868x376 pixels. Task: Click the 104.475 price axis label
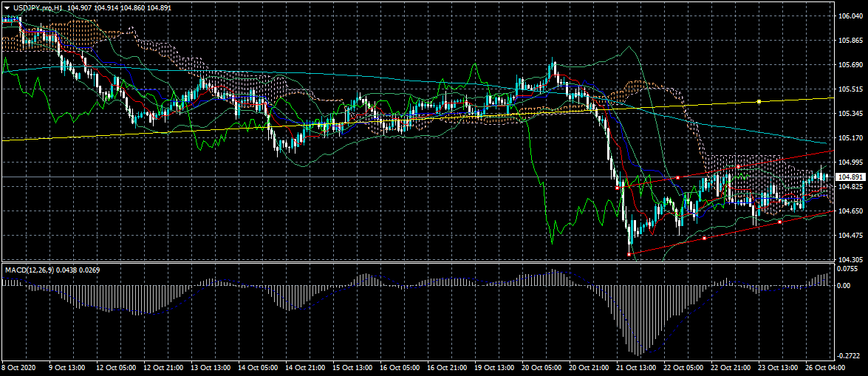click(x=851, y=236)
